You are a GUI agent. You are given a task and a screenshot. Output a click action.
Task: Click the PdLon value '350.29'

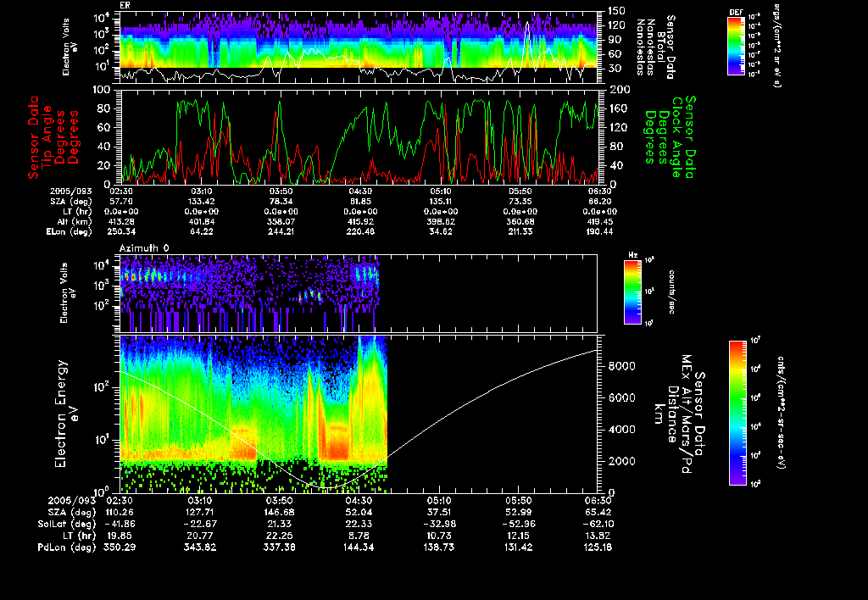coord(120,547)
